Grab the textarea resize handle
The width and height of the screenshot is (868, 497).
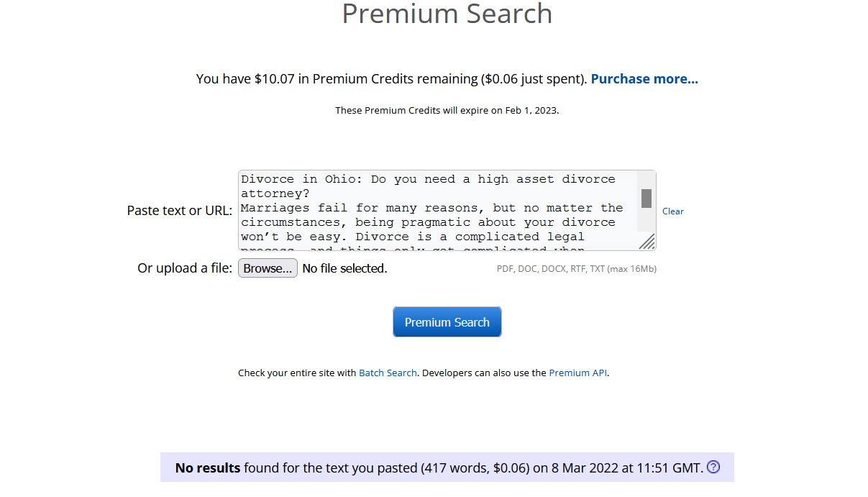647,242
